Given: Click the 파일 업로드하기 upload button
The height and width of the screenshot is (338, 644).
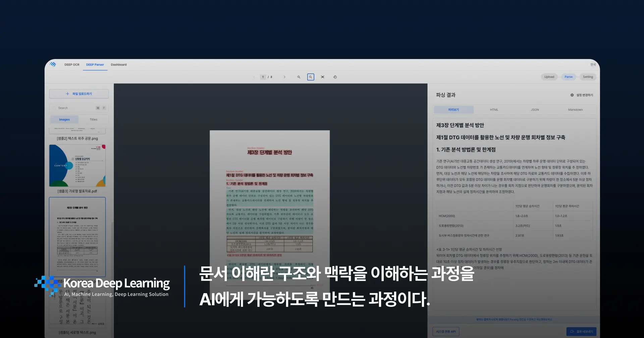Looking at the screenshot, I should coord(79,94).
